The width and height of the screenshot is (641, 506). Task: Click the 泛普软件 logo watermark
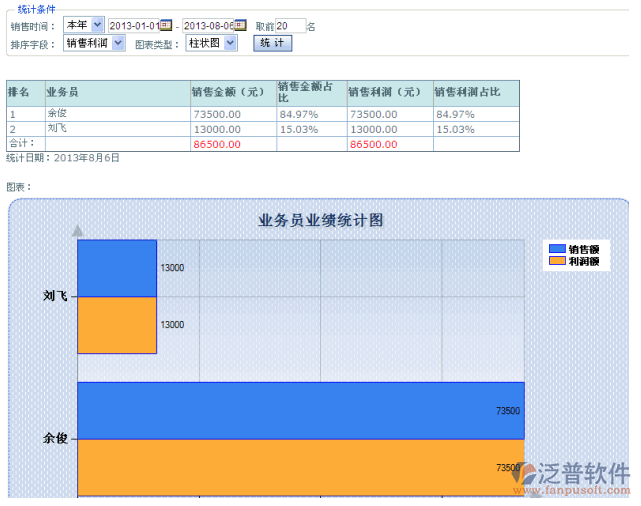(571, 477)
